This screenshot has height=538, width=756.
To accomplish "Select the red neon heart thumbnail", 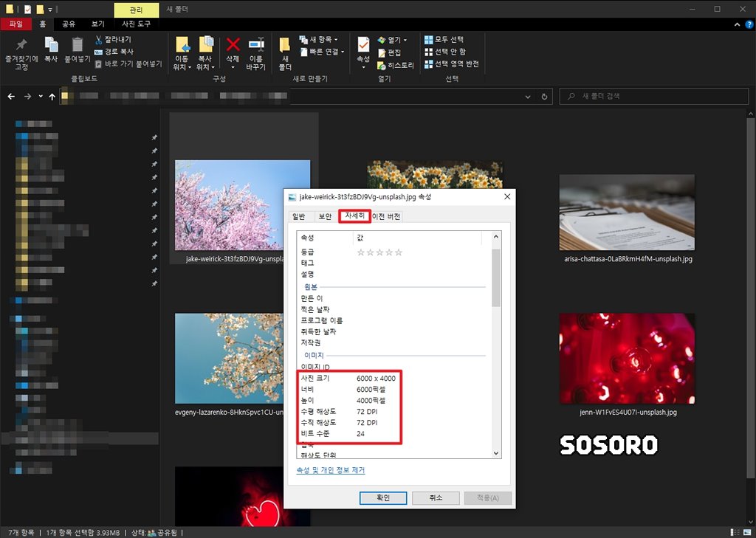I will coord(229,496).
